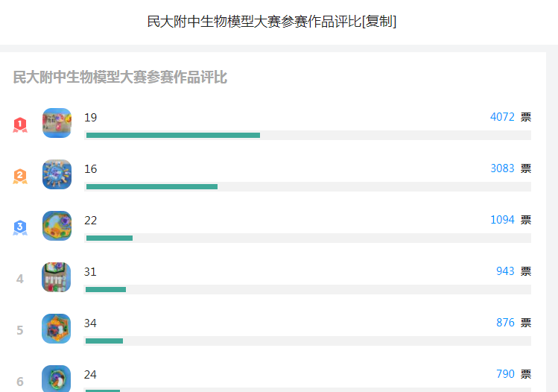The image size is (558, 392).
Task: Open thumbnail image of entry 31
Action: coord(57,277)
